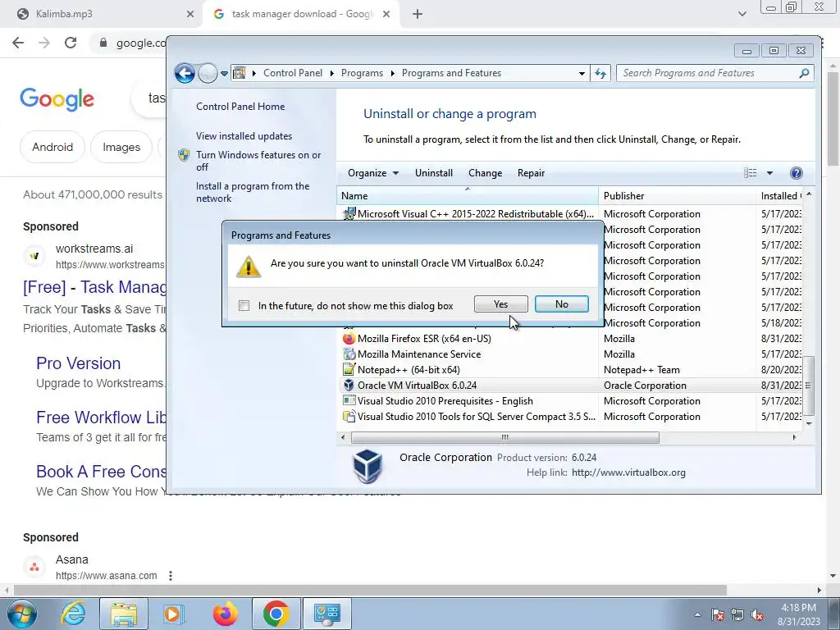Click the Notepad++ program icon
Screen dimensions: 840x630
click(x=349, y=370)
